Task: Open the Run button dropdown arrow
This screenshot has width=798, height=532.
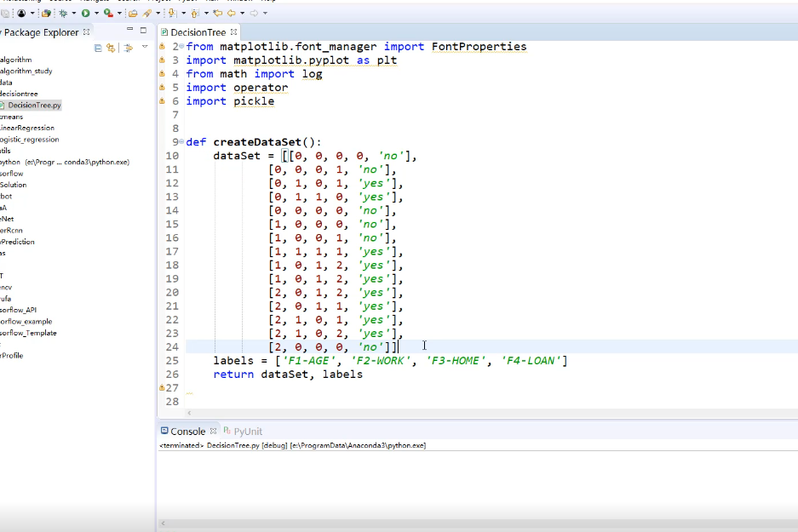Action: click(95, 14)
